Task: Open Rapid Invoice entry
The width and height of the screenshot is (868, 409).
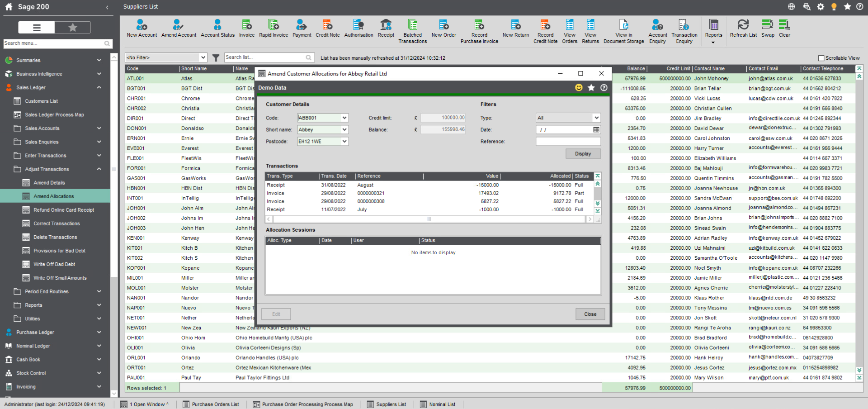Action: click(x=274, y=28)
